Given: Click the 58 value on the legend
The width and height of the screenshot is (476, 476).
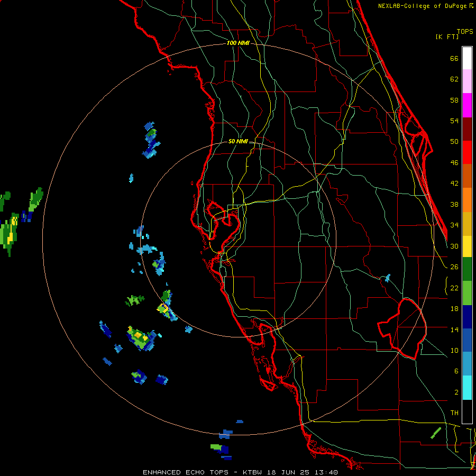Looking at the screenshot, I should [x=454, y=100].
